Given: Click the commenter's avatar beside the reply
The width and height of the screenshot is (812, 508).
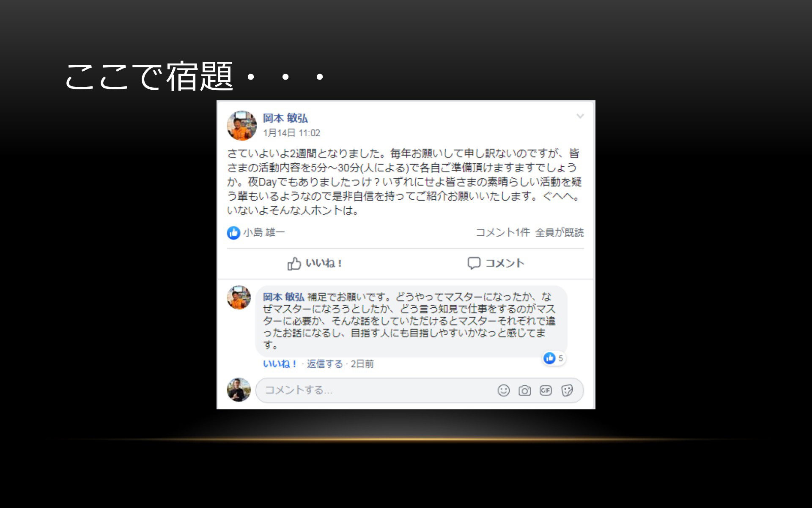Looking at the screenshot, I should (239, 298).
